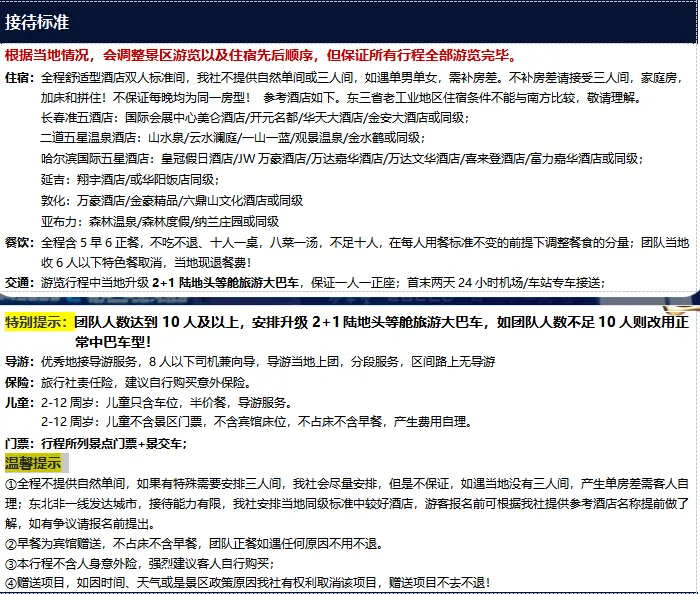The height and width of the screenshot is (594, 700).
Task: Click the 导游: label
Action: (20, 361)
